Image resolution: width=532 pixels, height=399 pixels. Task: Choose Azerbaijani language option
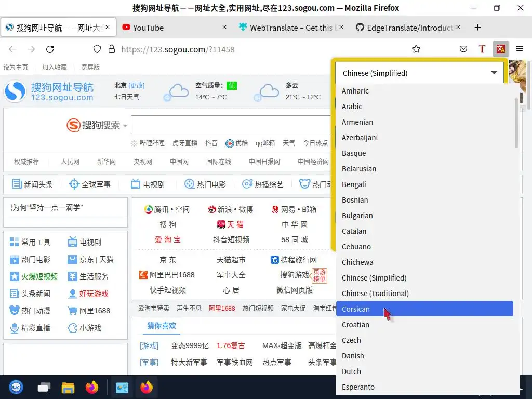click(x=424, y=138)
